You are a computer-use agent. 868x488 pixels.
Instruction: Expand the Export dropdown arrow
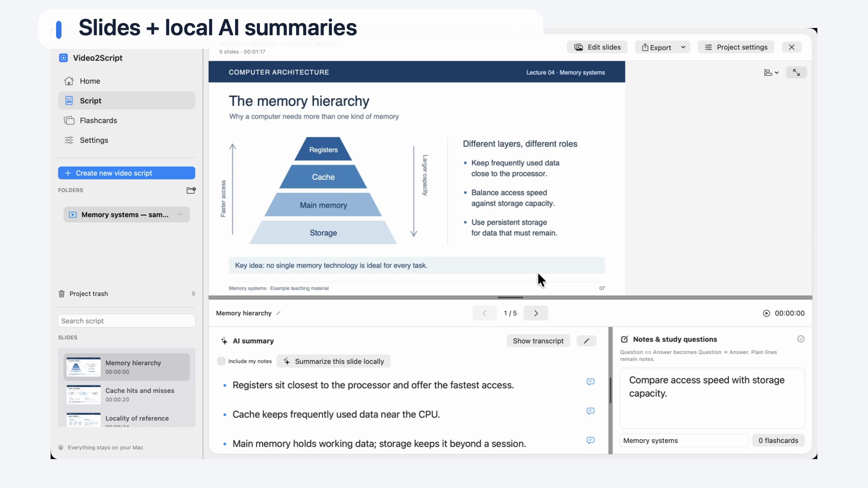click(x=683, y=47)
